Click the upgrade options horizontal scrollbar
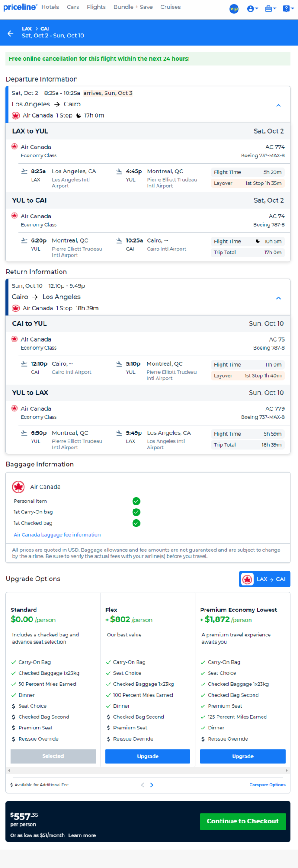 point(148,770)
